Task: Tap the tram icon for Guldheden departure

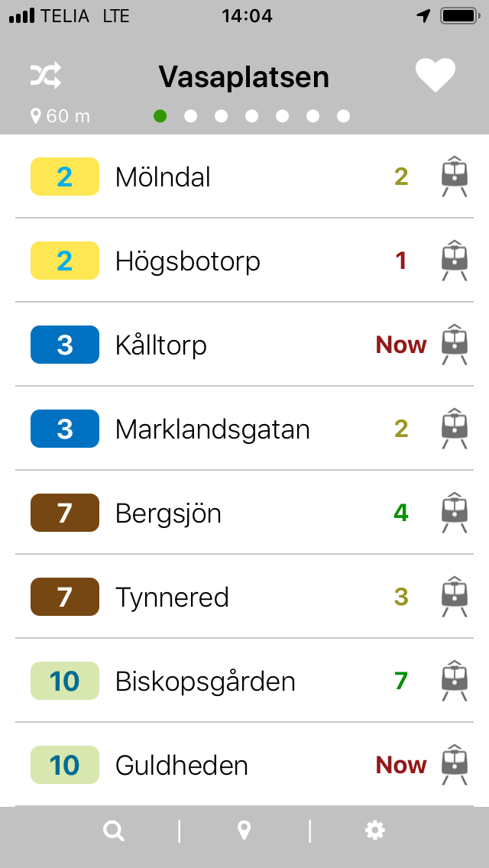Action: pyautogui.click(x=454, y=765)
